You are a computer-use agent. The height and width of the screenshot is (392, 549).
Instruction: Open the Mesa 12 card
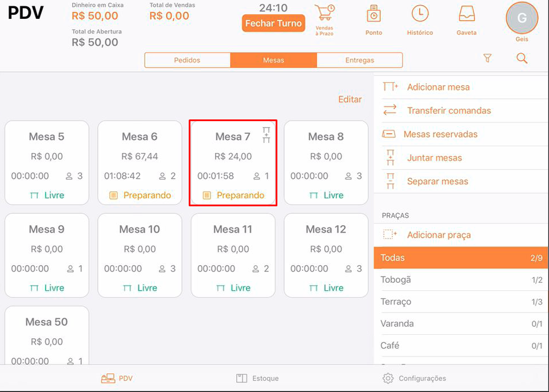pyautogui.click(x=326, y=255)
